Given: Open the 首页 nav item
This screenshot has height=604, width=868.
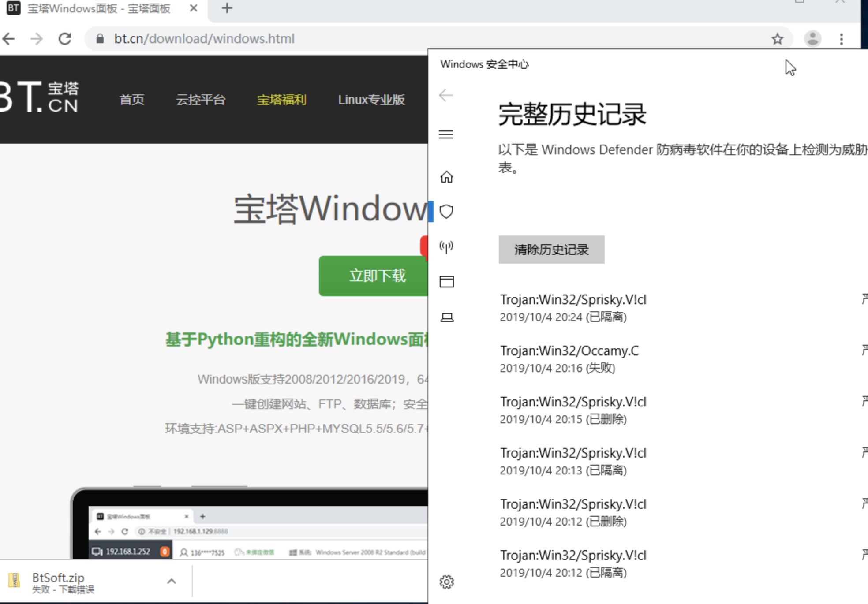Looking at the screenshot, I should tap(132, 100).
